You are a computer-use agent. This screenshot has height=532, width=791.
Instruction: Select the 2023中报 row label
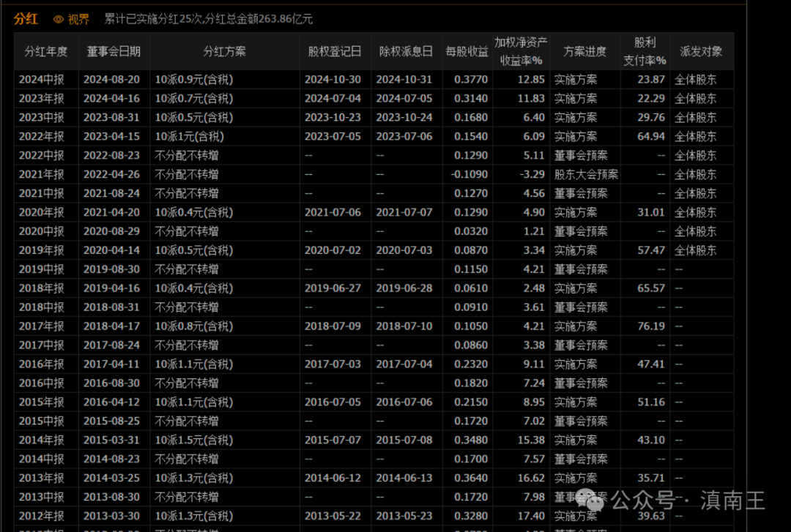tap(41, 118)
